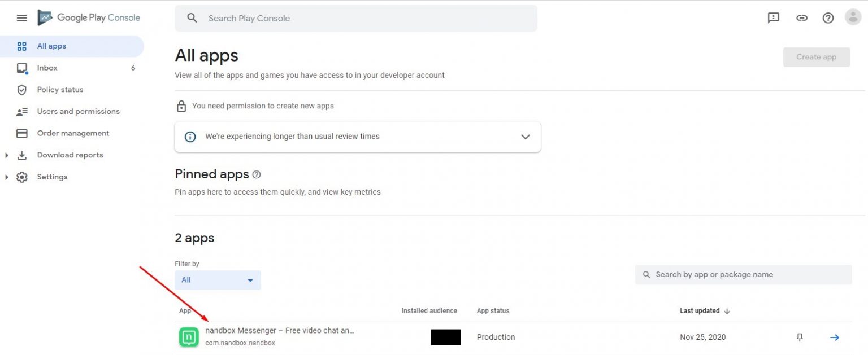Open the navigation hamburger menu
868x355 pixels.
click(21, 17)
